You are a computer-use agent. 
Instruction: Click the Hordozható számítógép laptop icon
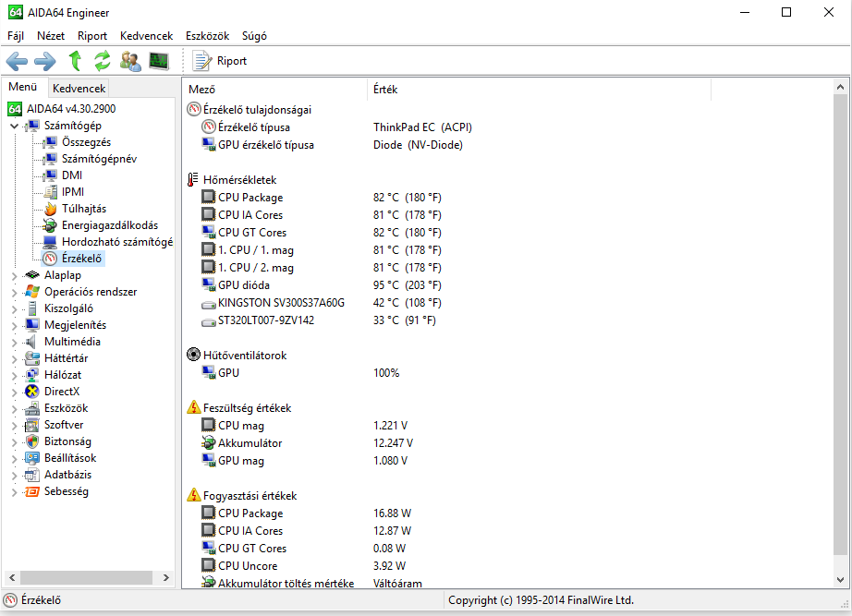[50, 242]
